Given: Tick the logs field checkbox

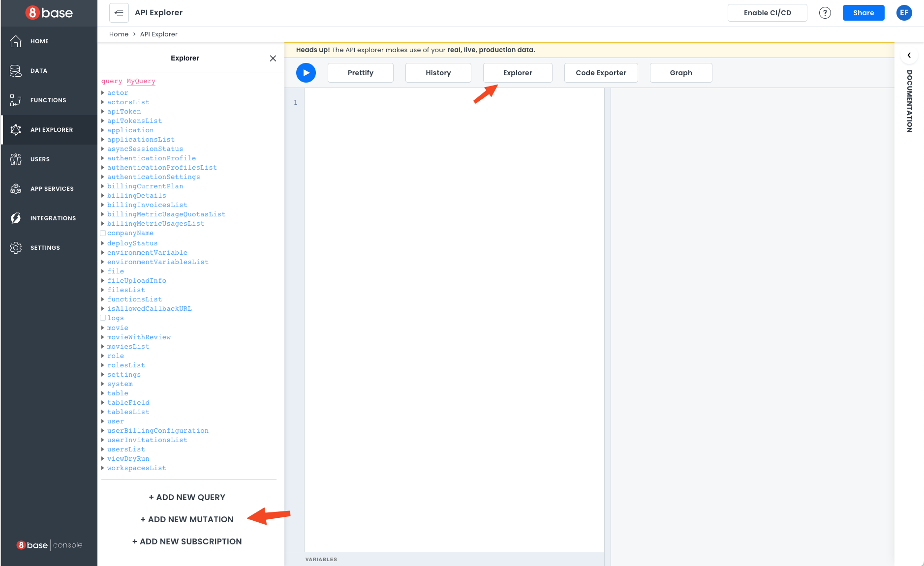Looking at the screenshot, I should (x=103, y=318).
